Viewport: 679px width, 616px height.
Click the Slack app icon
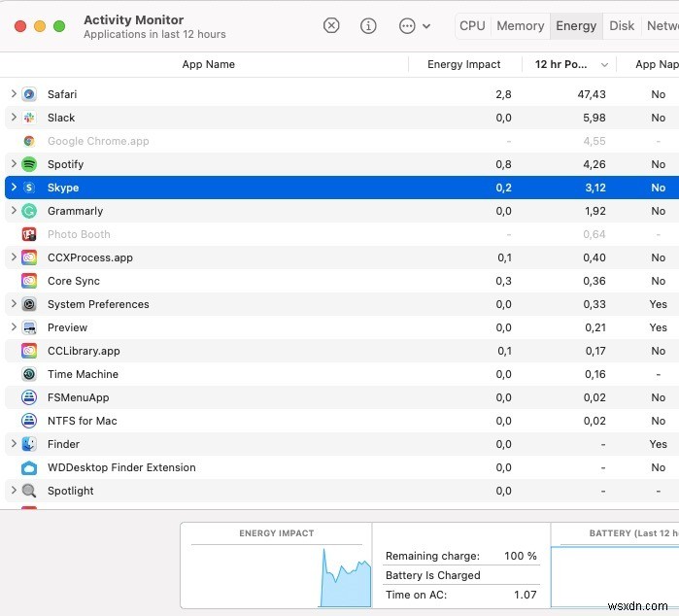[x=29, y=118]
